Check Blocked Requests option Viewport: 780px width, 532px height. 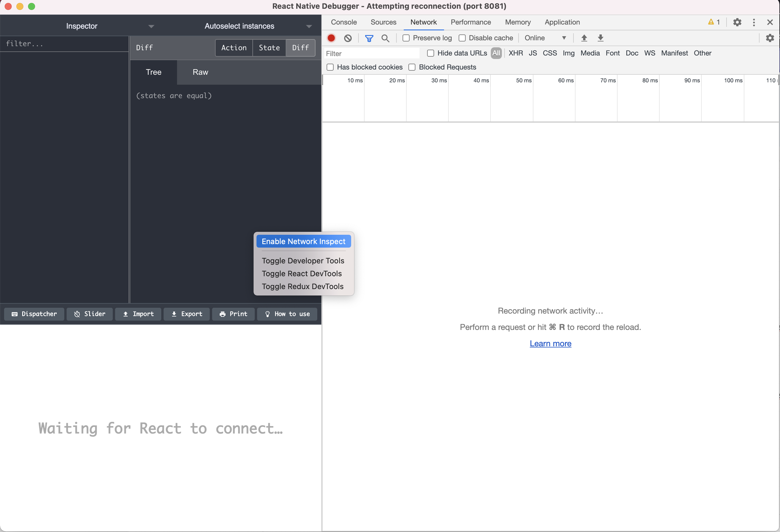pos(412,67)
